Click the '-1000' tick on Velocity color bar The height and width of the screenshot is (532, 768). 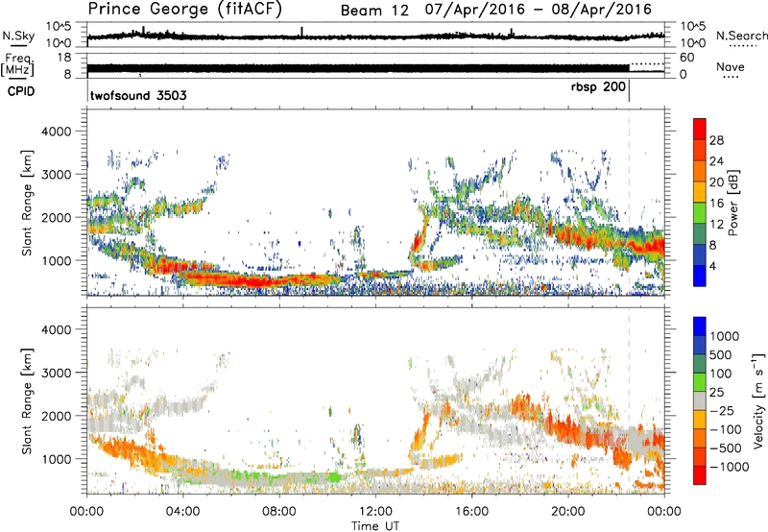730,467
